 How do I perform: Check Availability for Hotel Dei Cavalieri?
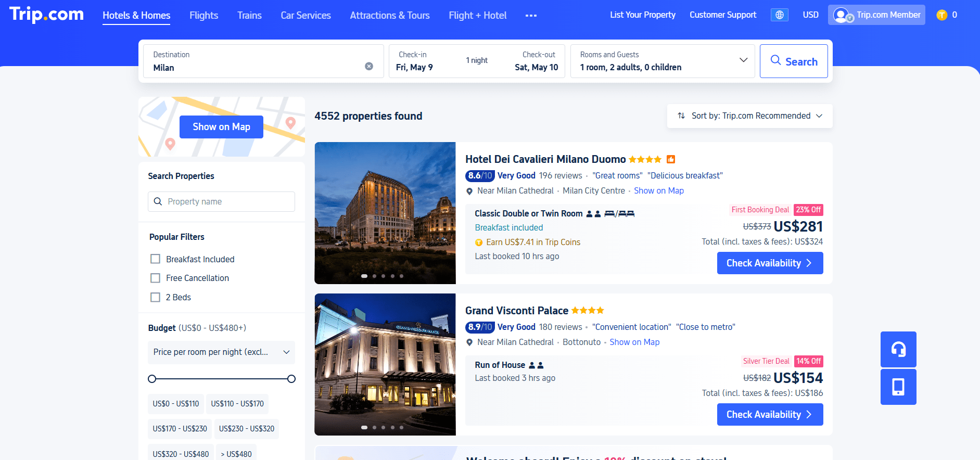pyautogui.click(x=770, y=263)
